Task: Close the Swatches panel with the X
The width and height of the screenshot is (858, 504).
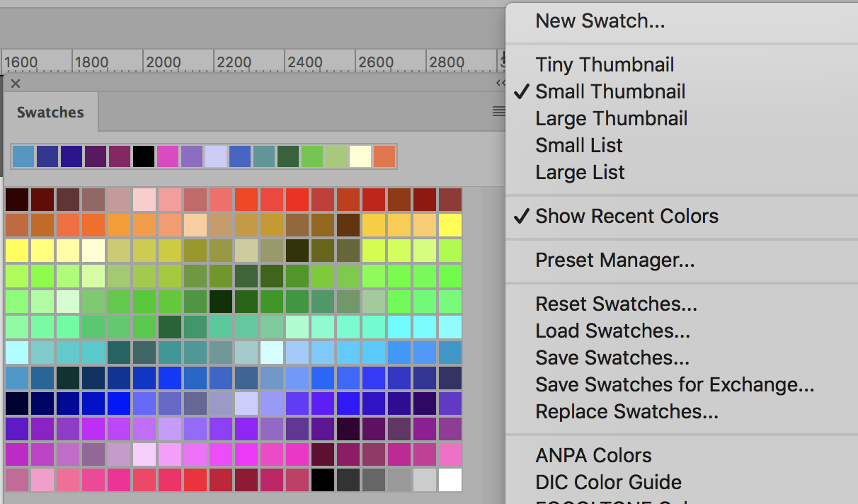Action: (x=16, y=84)
